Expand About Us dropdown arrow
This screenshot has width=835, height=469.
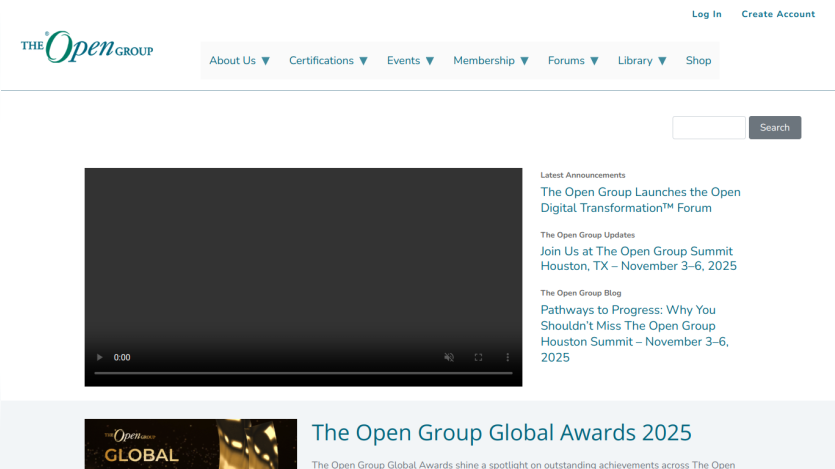tap(266, 61)
